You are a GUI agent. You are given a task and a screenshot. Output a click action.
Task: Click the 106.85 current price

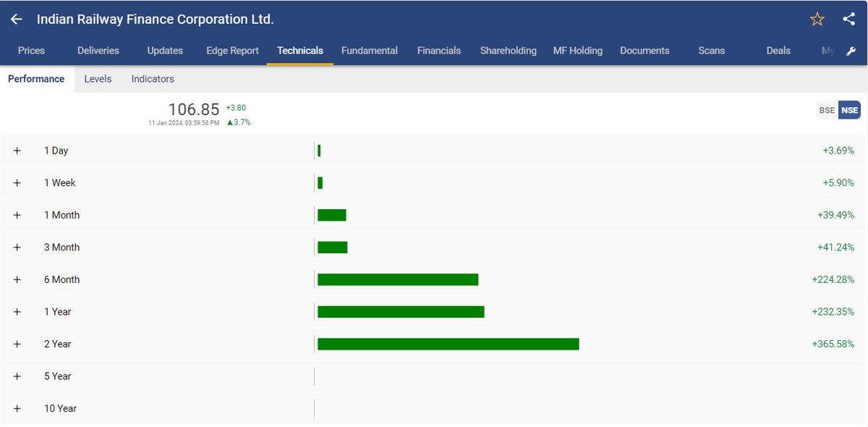[x=194, y=109]
